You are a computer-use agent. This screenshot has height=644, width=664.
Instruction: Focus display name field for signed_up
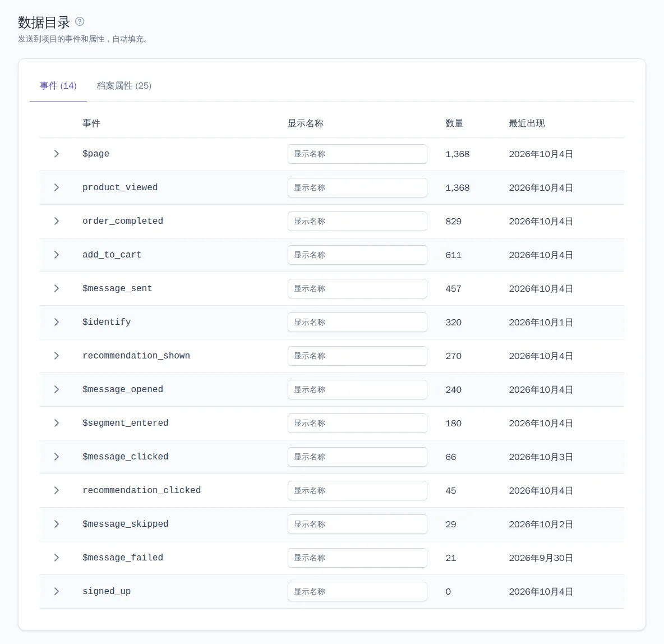[x=357, y=591]
